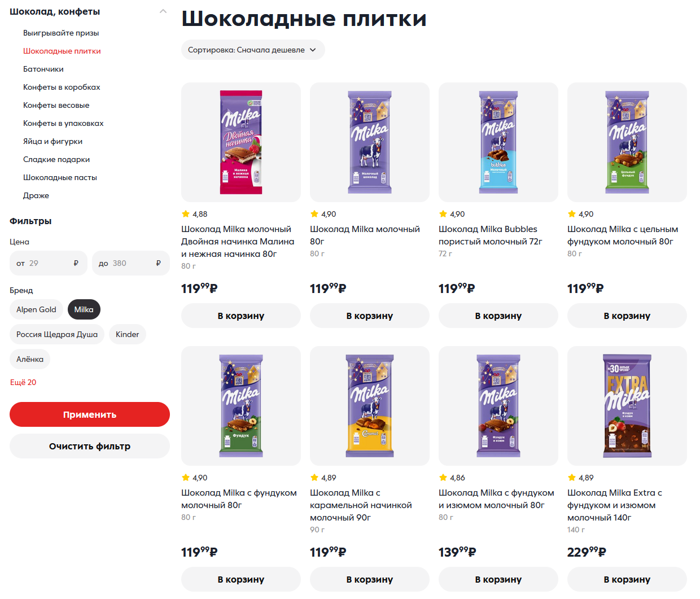Enable the Kinder brand filter chip
Image resolution: width=700 pixels, height=599 pixels.
click(127, 334)
